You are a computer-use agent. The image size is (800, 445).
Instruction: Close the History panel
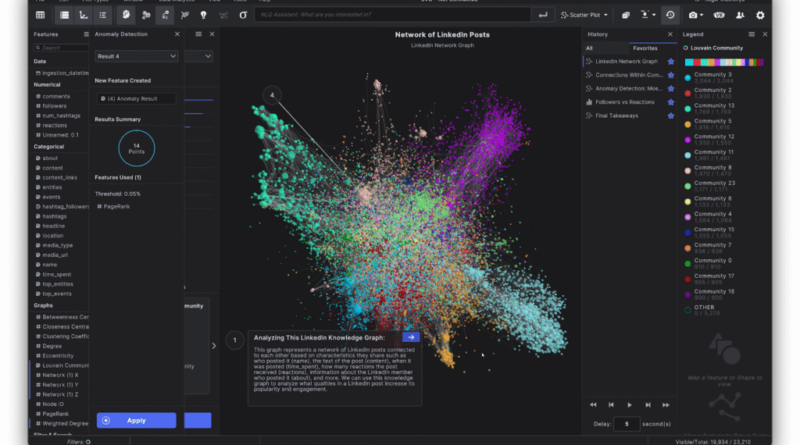[670, 34]
